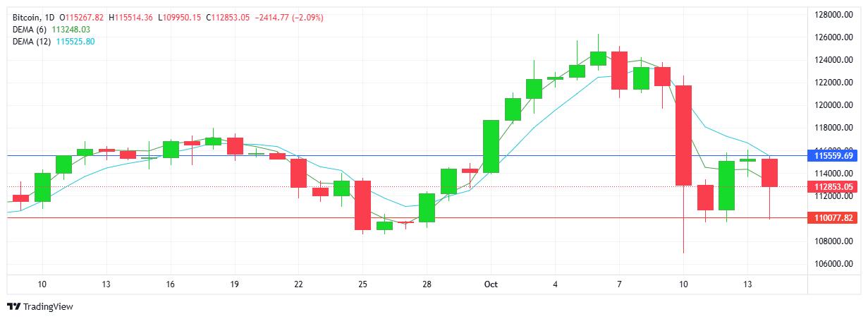Click the current price label 112853.05

[x=834, y=187]
